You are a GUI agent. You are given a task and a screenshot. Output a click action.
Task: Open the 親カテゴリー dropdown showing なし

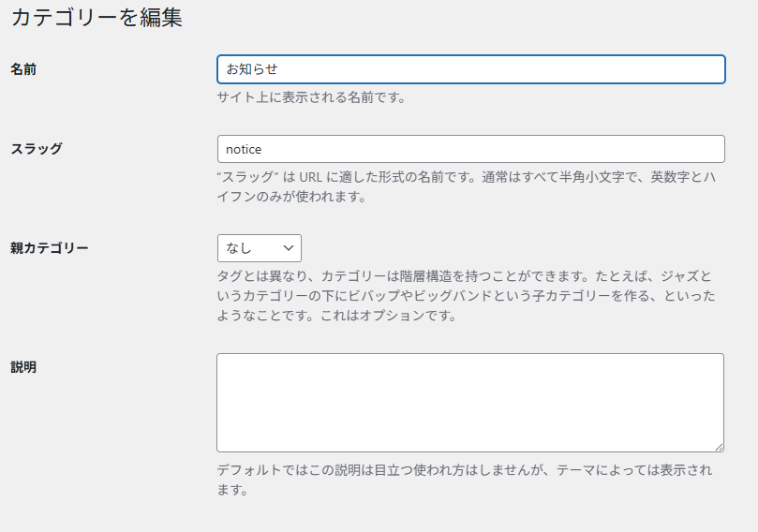(x=260, y=248)
